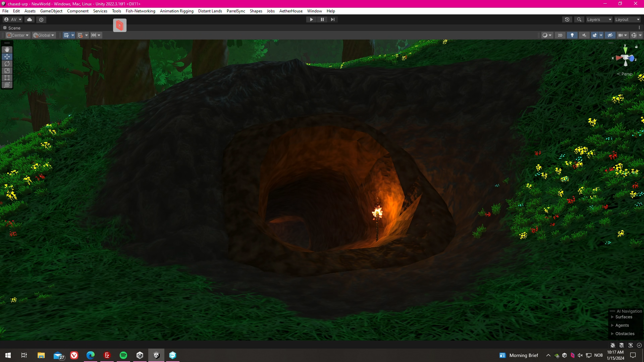Open Spotify from the taskbar
Image resolution: width=644 pixels, height=362 pixels.
coord(123,355)
